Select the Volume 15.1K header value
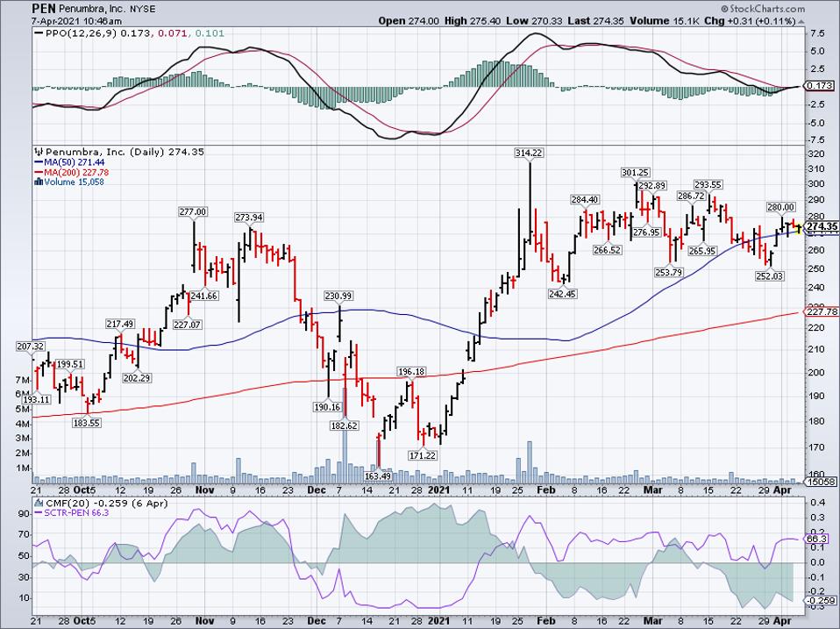 click(x=665, y=21)
